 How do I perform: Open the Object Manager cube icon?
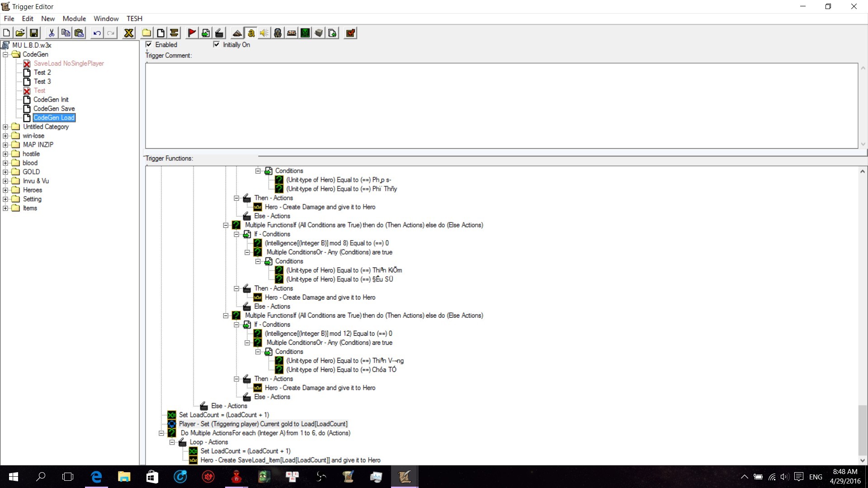click(x=319, y=33)
